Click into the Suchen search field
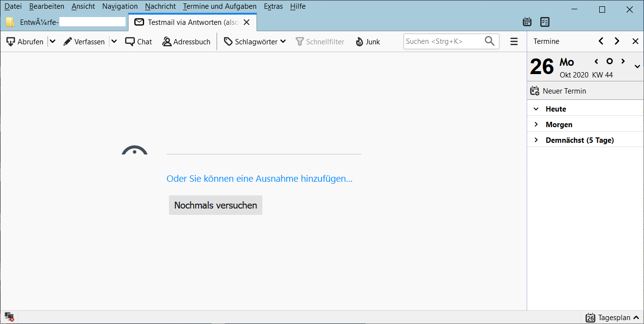 click(443, 42)
